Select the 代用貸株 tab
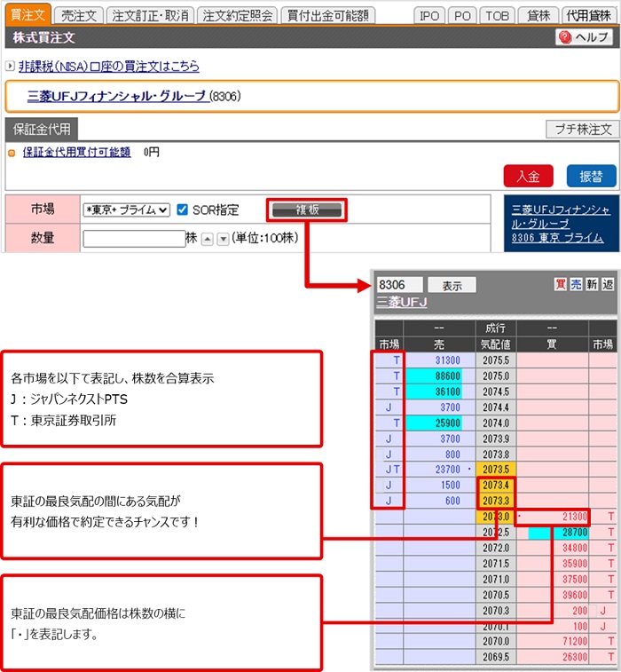Screen dimensions: 621x672 tap(589, 16)
